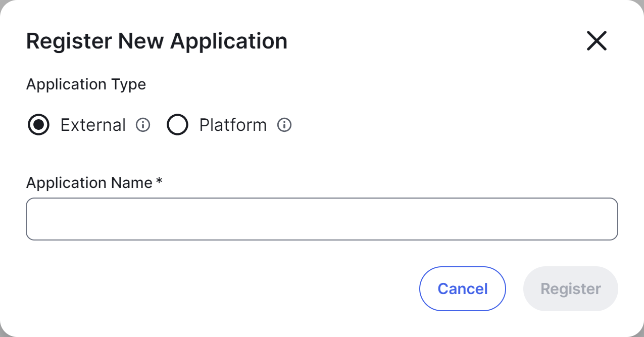This screenshot has width=644, height=337.
Task: Open Platform type details via info icon
Action: 284,125
